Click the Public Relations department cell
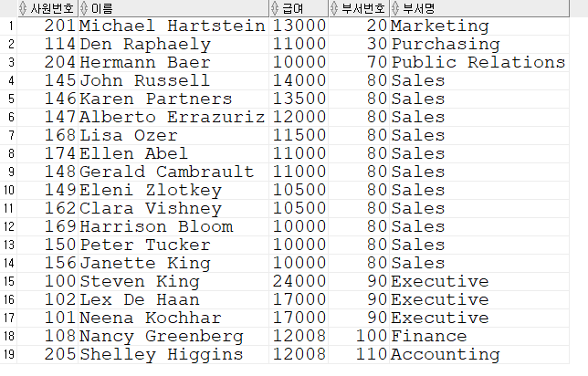This screenshot has width=588, height=376. pos(479,62)
